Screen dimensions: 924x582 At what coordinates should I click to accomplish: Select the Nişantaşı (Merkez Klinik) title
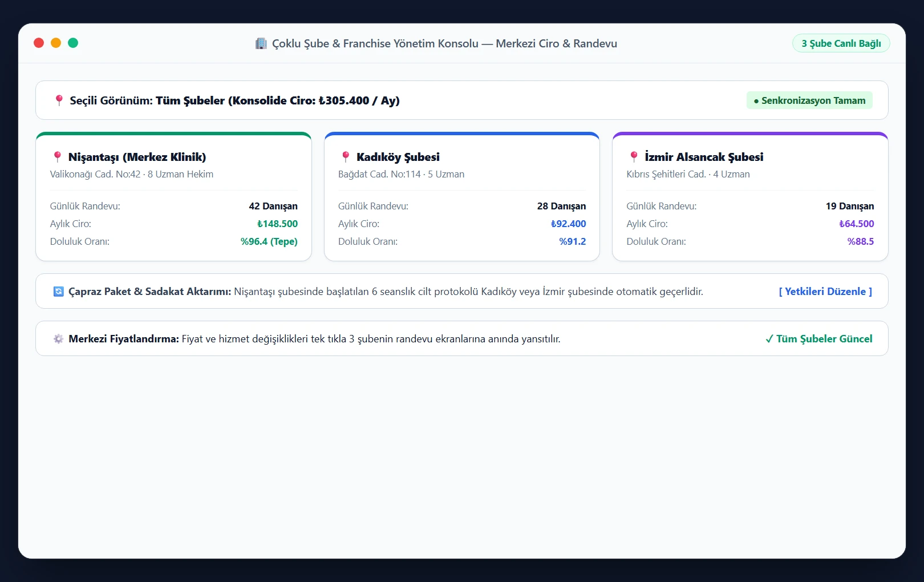(x=137, y=157)
